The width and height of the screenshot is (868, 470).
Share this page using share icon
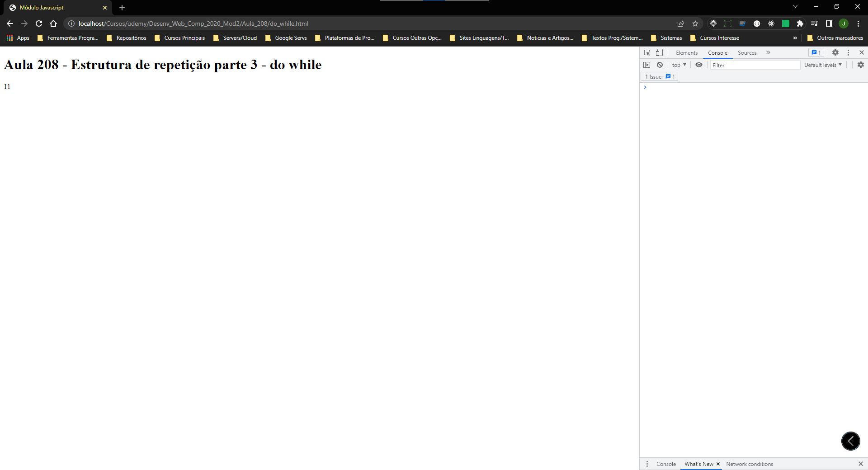point(681,23)
